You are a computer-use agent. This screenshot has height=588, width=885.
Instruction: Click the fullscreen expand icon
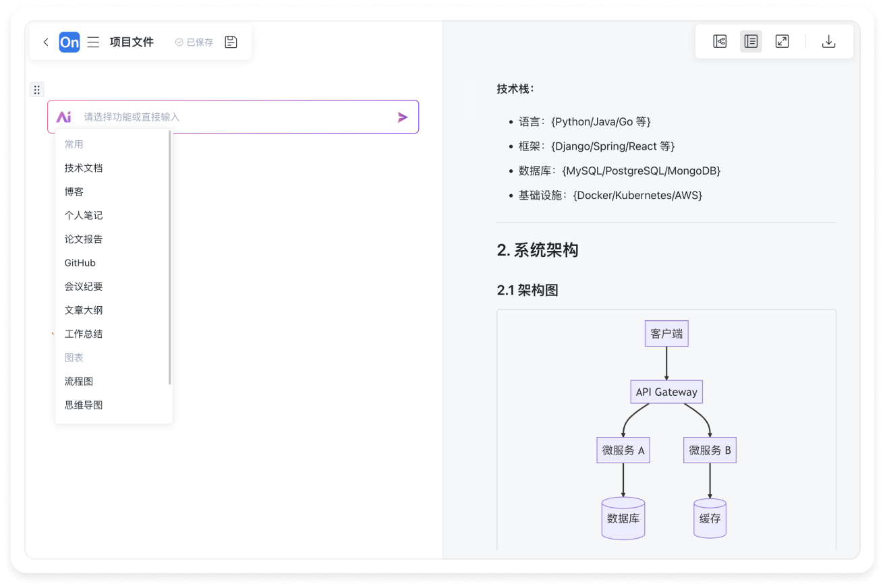coord(782,41)
